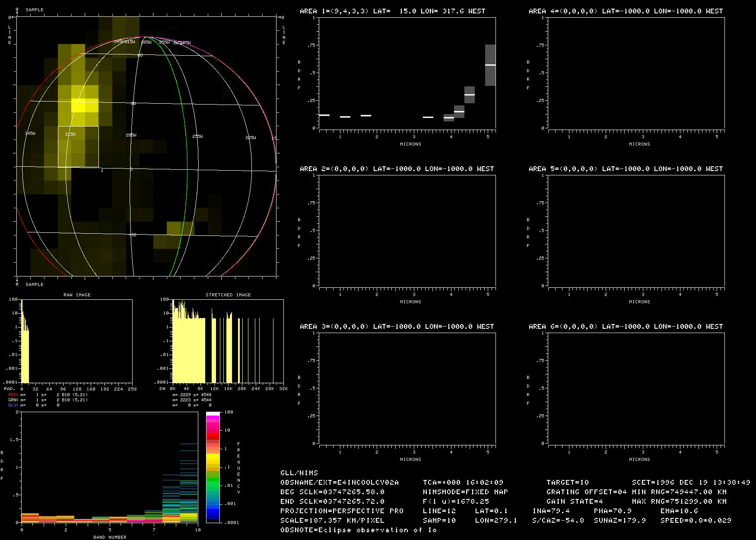The height and width of the screenshot is (540, 756).
Task: Click the STRETCHED IMAGE histogram title
Action: tap(228, 295)
